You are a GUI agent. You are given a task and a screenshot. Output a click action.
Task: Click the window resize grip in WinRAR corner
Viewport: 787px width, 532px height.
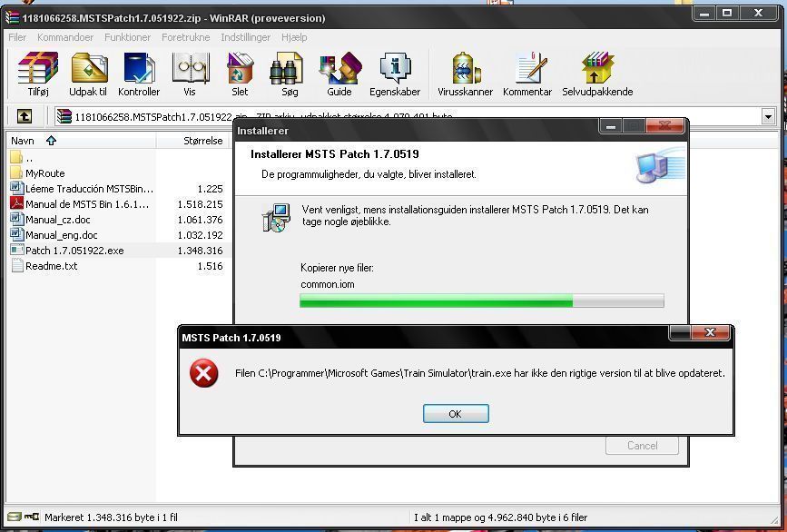click(x=774, y=520)
